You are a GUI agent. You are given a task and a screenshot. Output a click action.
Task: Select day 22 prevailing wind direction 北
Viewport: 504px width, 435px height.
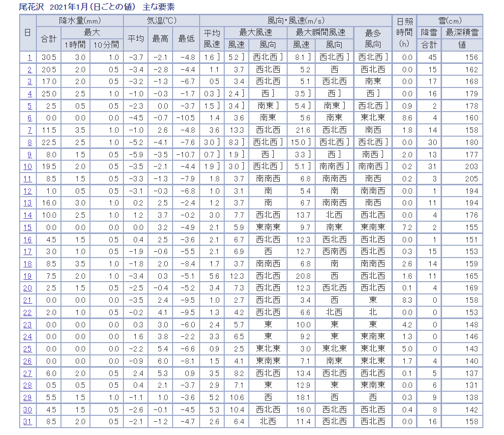[373, 313]
